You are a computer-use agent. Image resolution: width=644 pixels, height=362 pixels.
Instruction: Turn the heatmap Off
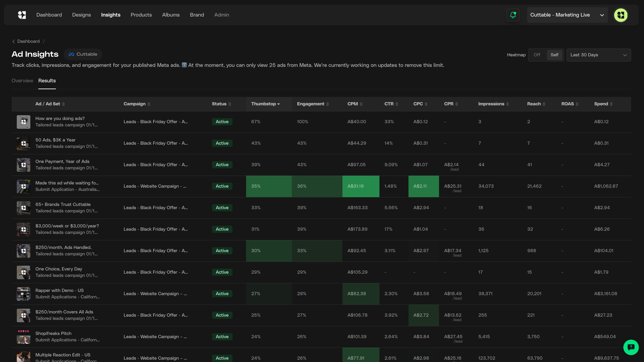pos(537,55)
